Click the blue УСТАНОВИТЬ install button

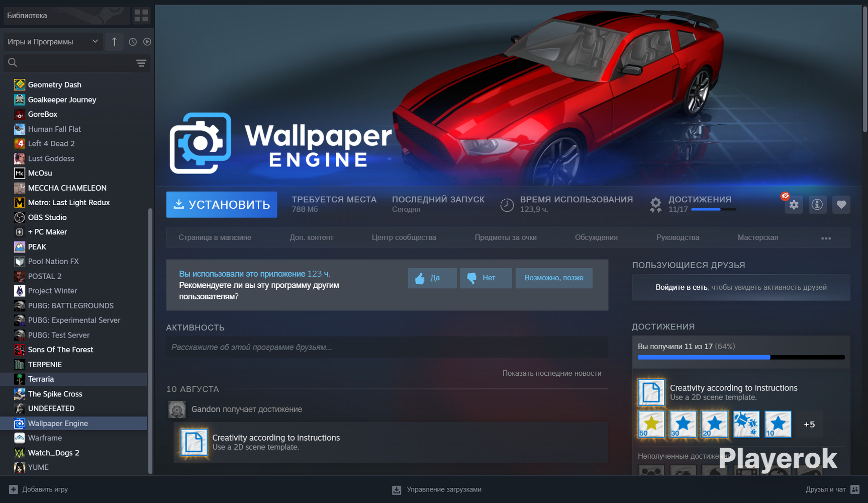coord(222,204)
